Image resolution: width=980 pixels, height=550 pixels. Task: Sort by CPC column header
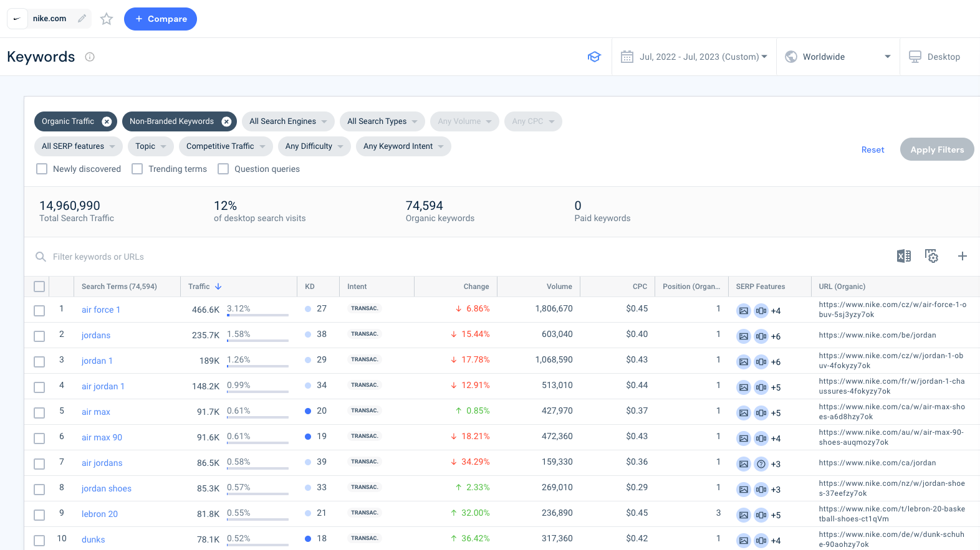click(640, 287)
